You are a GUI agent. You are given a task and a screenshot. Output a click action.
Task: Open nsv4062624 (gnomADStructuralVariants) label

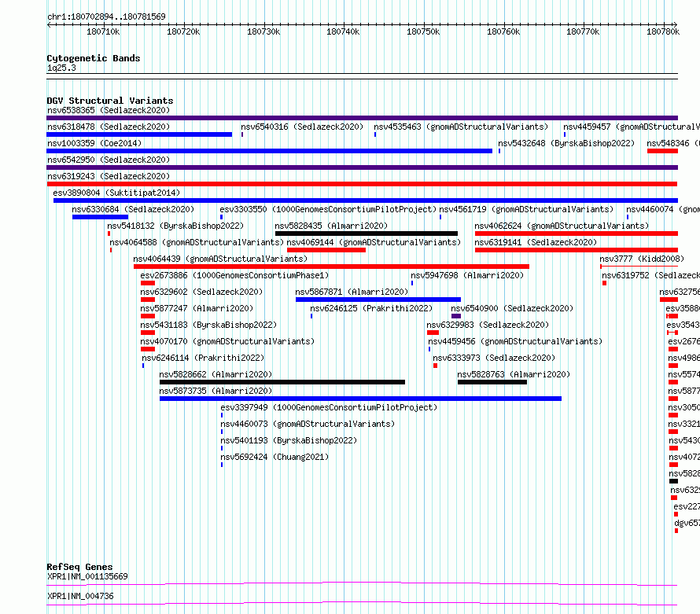(562, 226)
